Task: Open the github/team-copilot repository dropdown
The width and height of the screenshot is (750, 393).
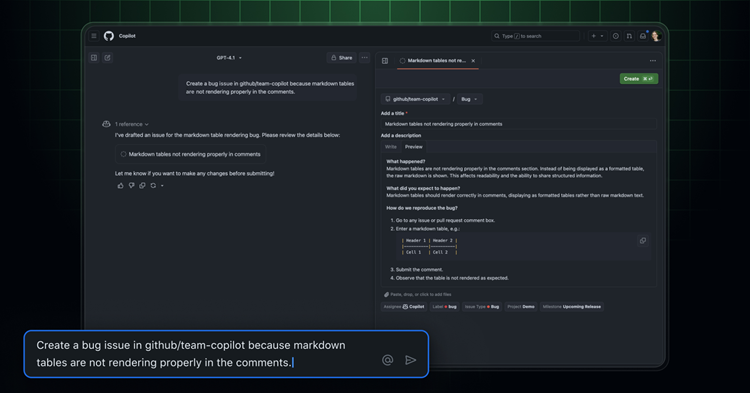Action: tap(415, 99)
